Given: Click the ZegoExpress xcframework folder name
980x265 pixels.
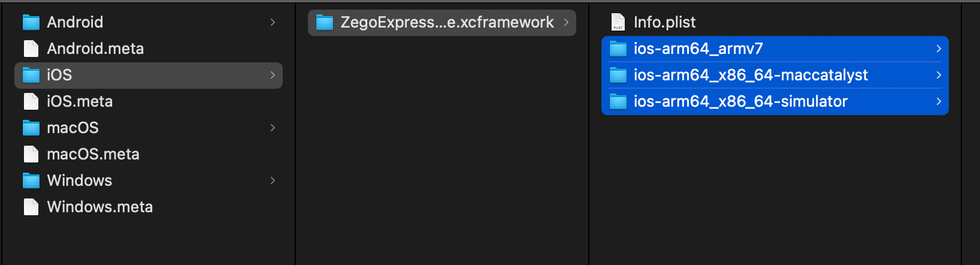Looking at the screenshot, I should 447,22.
